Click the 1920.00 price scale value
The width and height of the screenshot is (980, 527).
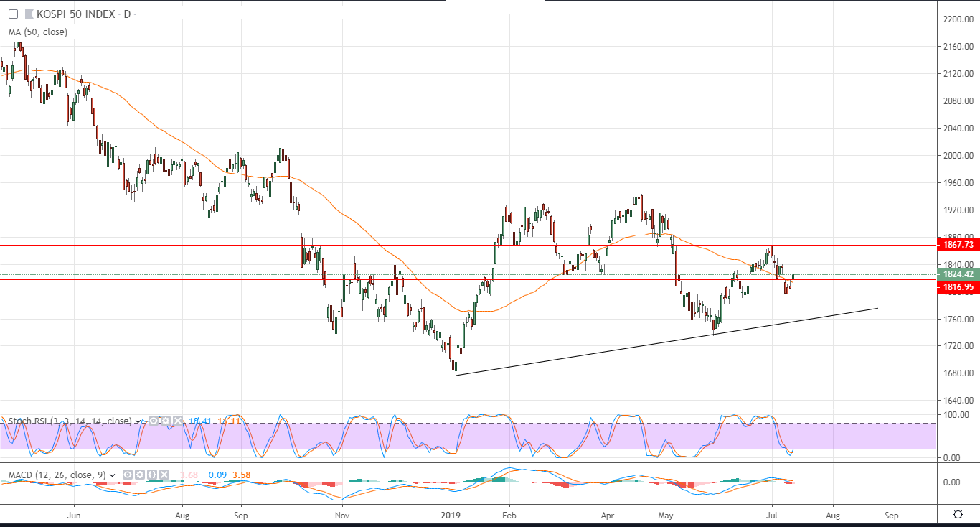[958, 210]
